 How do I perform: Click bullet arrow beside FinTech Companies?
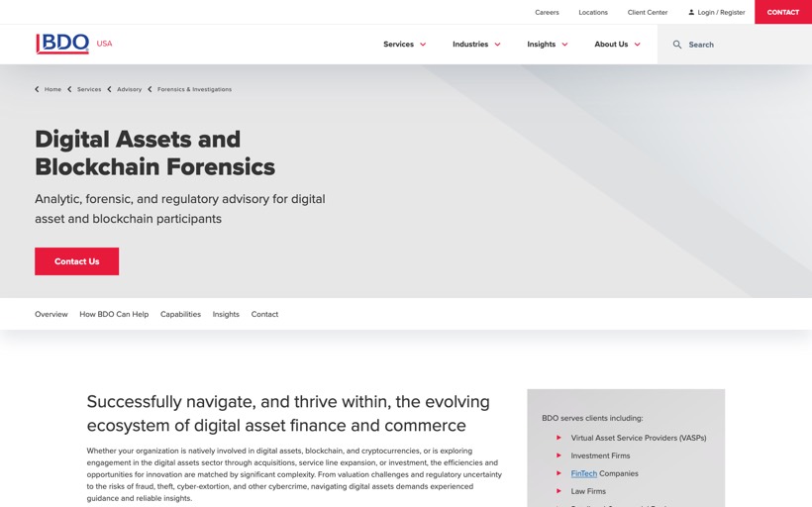[x=558, y=472]
